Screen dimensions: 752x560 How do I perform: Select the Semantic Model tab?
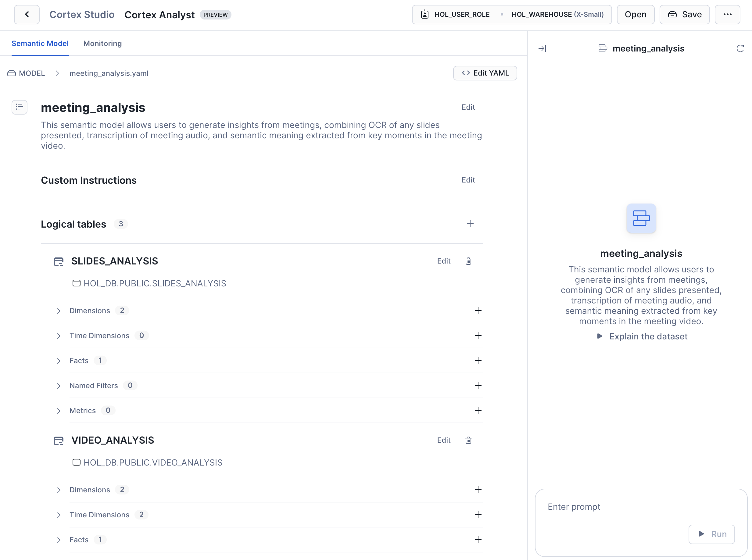tap(40, 43)
